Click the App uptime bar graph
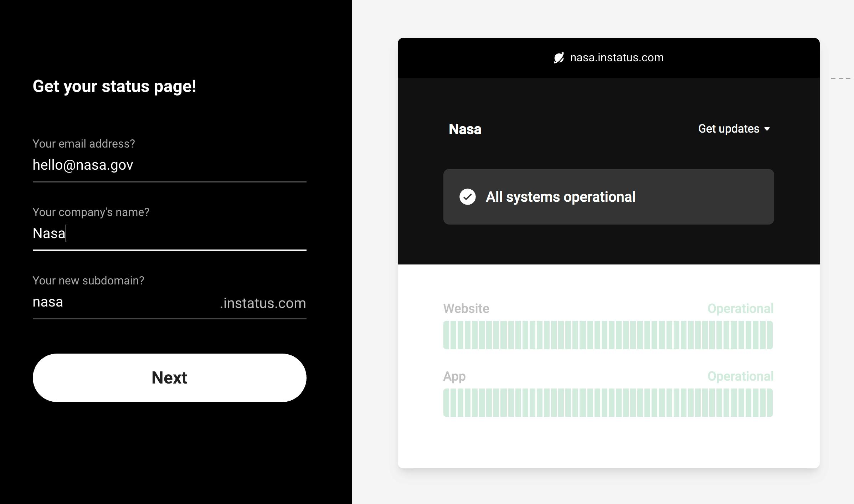Image resolution: width=854 pixels, height=504 pixels. (x=608, y=403)
